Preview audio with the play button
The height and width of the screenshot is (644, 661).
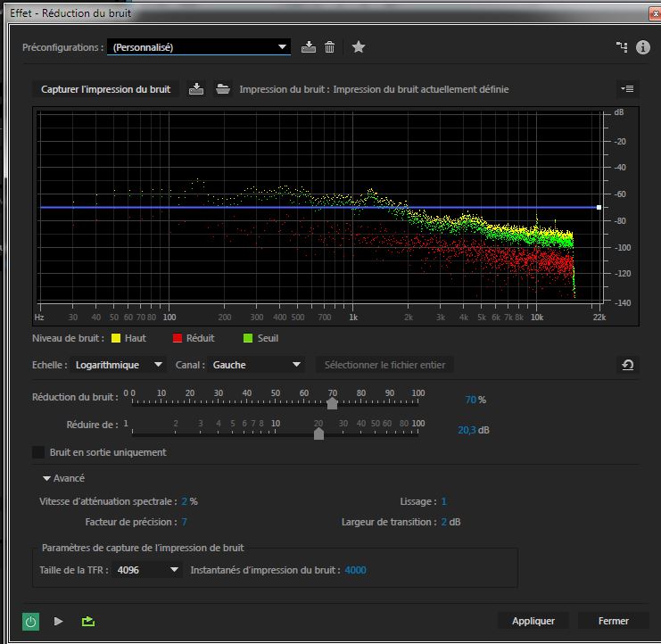(59, 621)
